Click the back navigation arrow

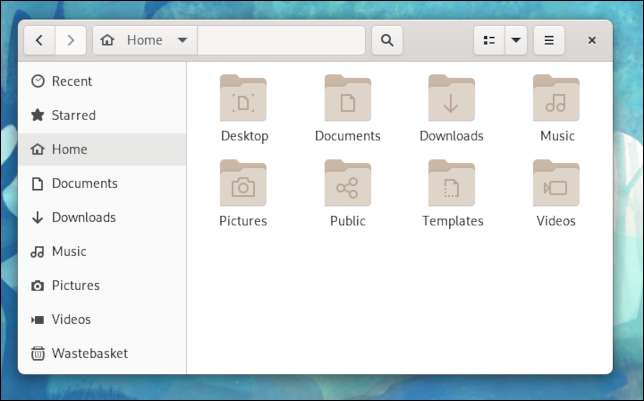tap(39, 40)
